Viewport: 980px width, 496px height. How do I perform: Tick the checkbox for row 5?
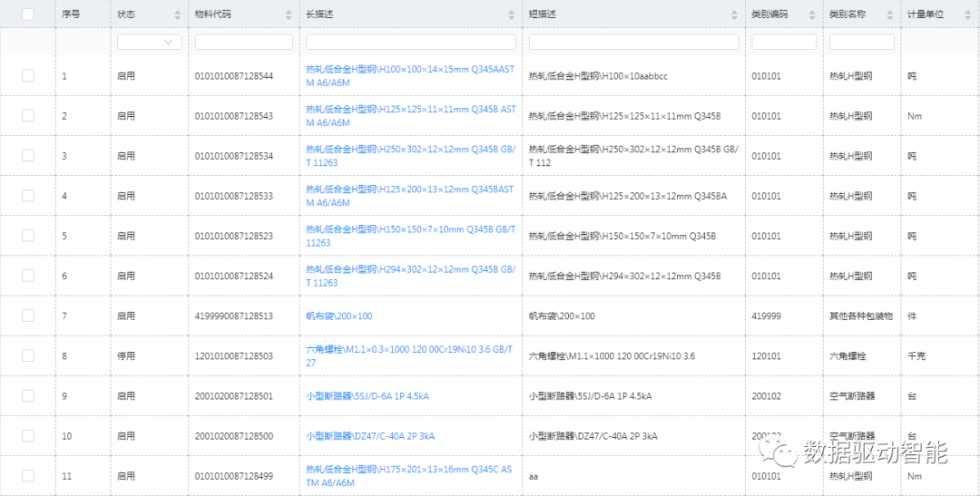(x=28, y=236)
